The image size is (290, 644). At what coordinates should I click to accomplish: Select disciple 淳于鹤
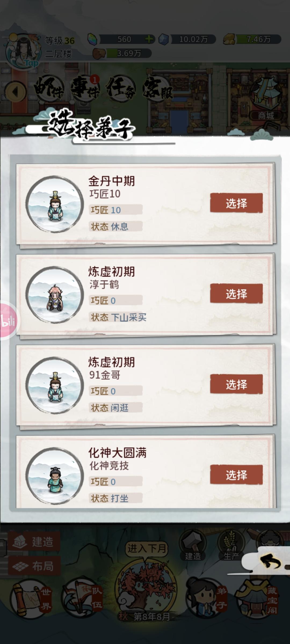coord(236,294)
